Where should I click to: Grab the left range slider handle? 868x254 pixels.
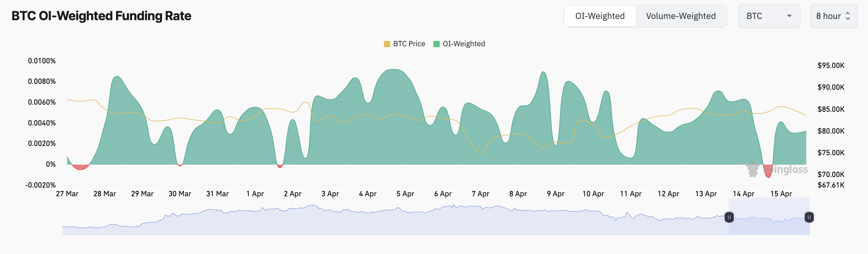click(729, 217)
